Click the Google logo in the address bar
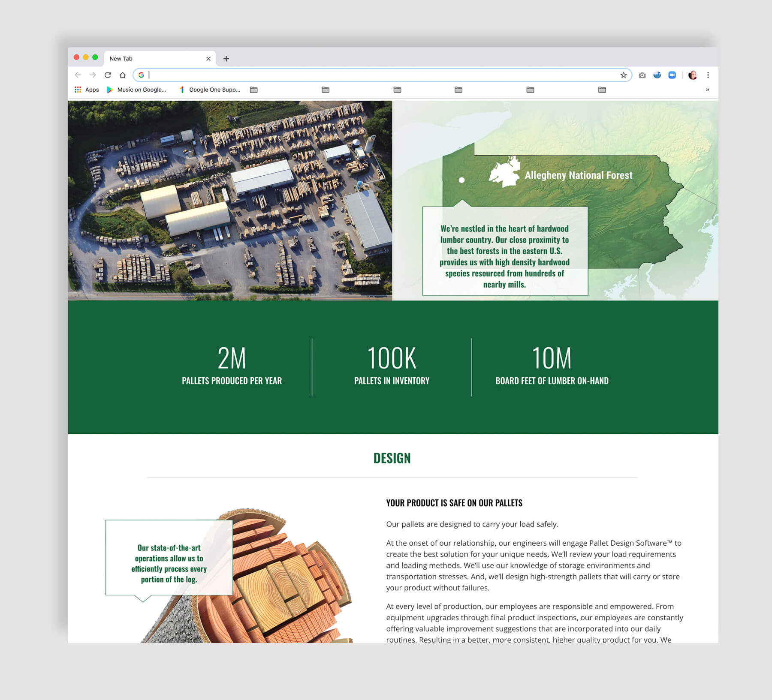The image size is (772, 700). 142,75
